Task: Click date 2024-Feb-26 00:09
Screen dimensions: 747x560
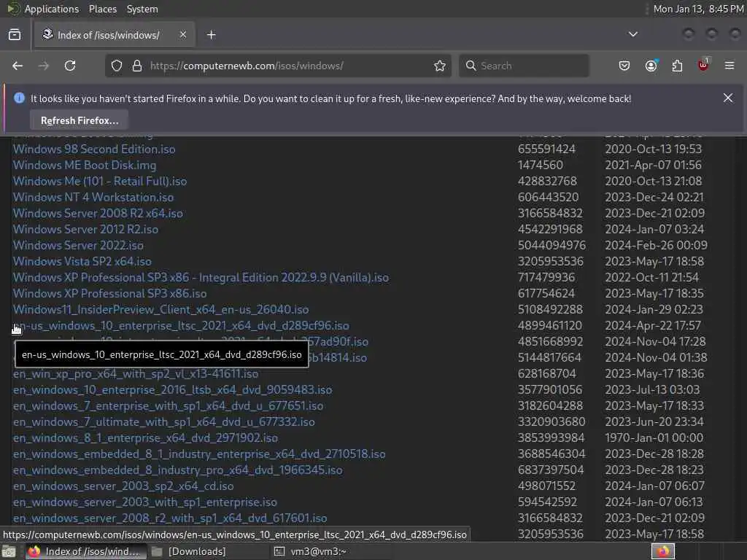Action: tap(656, 245)
